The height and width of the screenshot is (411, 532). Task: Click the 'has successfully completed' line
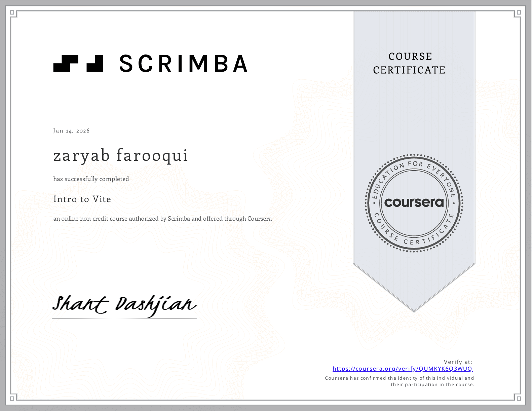point(91,179)
